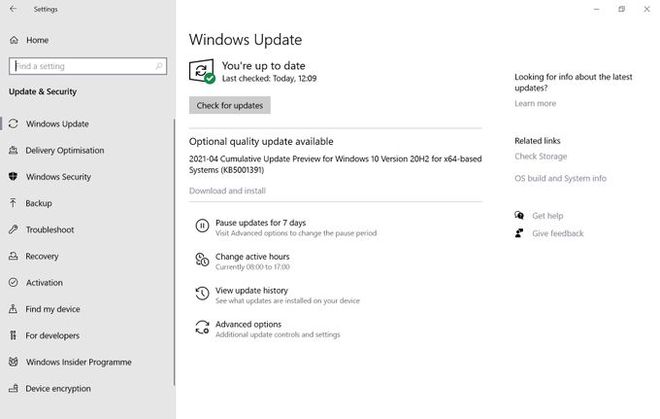Image resolution: width=660 pixels, height=419 pixels.
Task: Open Windows Insider Programme page
Action: click(x=78, y=362)
